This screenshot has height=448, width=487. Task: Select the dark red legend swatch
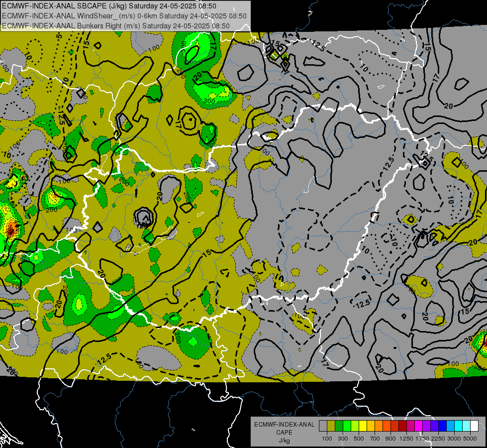[x=402, y=426]
